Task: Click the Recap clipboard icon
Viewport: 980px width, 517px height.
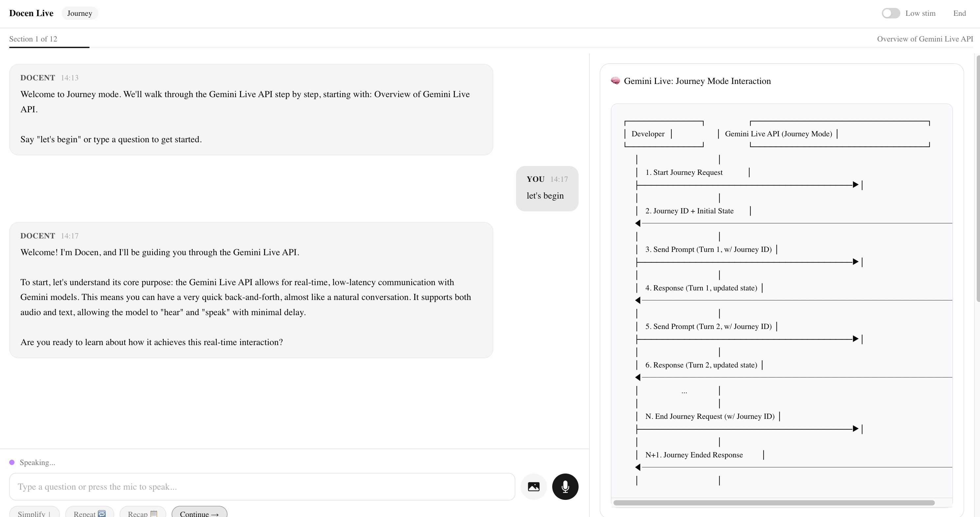Action: click(154, 514)
